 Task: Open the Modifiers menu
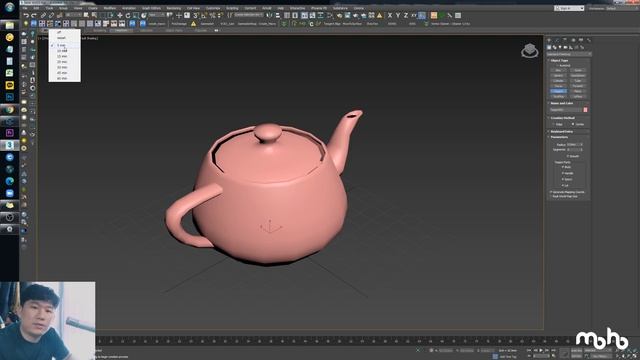coord(109,8)
